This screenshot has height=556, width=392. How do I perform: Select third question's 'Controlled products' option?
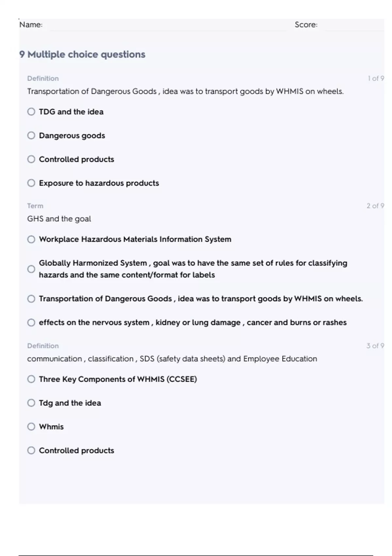point(31,450)
